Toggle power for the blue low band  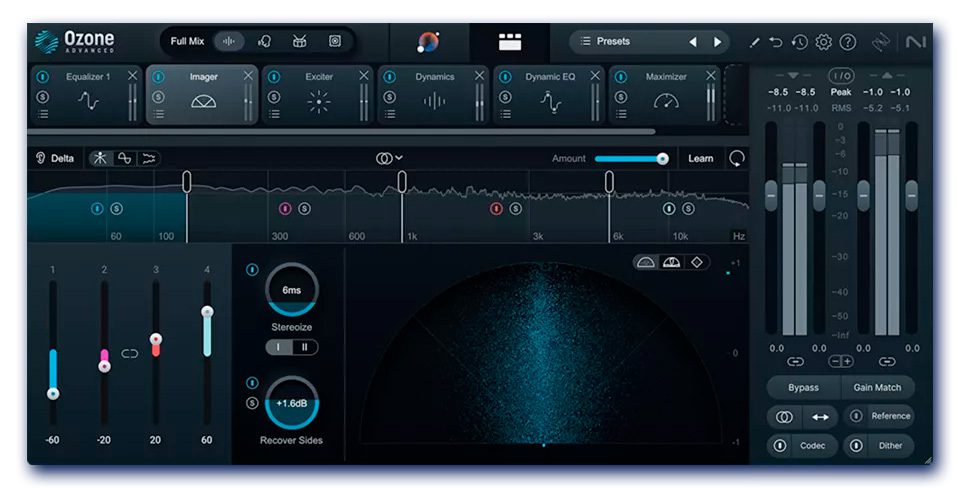pos(97,209)
